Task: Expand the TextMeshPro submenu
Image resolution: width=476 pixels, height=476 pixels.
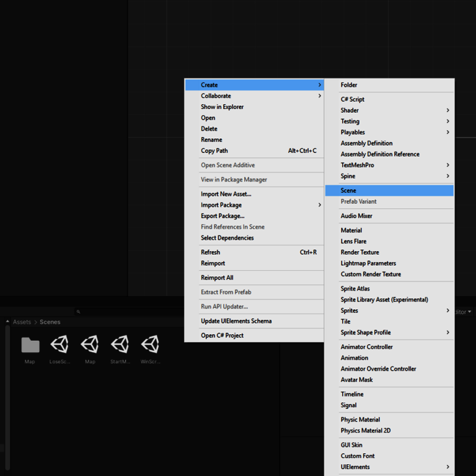Action: point(389,165)
